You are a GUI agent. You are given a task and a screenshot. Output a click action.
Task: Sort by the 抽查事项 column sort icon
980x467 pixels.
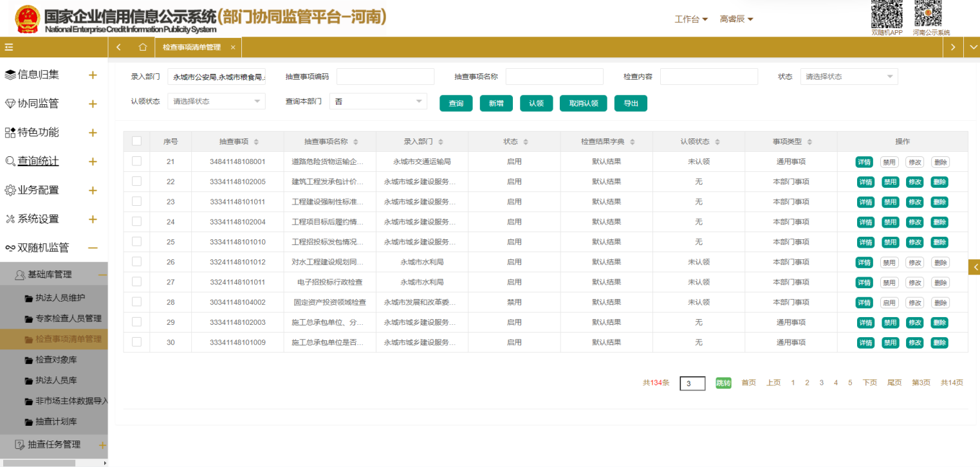pos(256,142)
